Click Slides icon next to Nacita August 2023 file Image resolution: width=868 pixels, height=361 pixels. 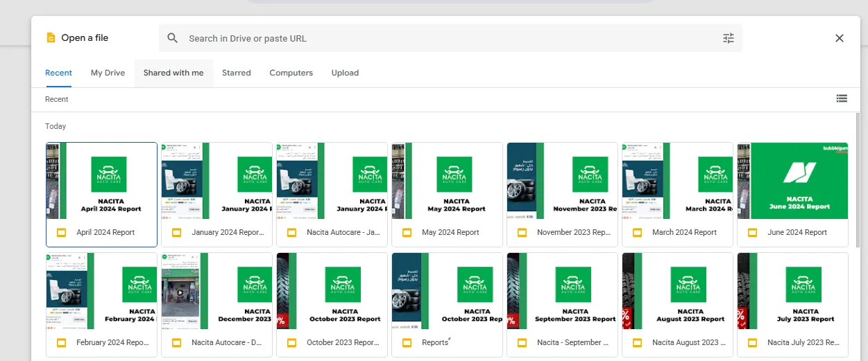click(x=636, y=342)
